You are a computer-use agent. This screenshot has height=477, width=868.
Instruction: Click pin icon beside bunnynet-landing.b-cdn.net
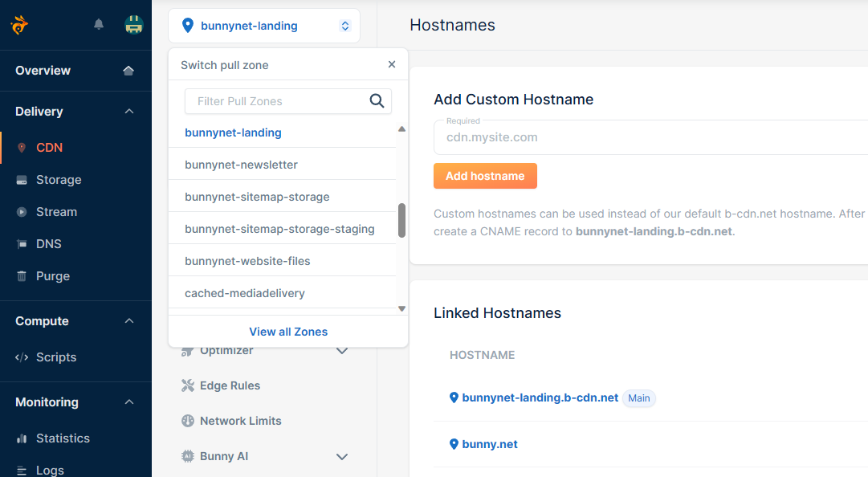click(x=454, y=397)
